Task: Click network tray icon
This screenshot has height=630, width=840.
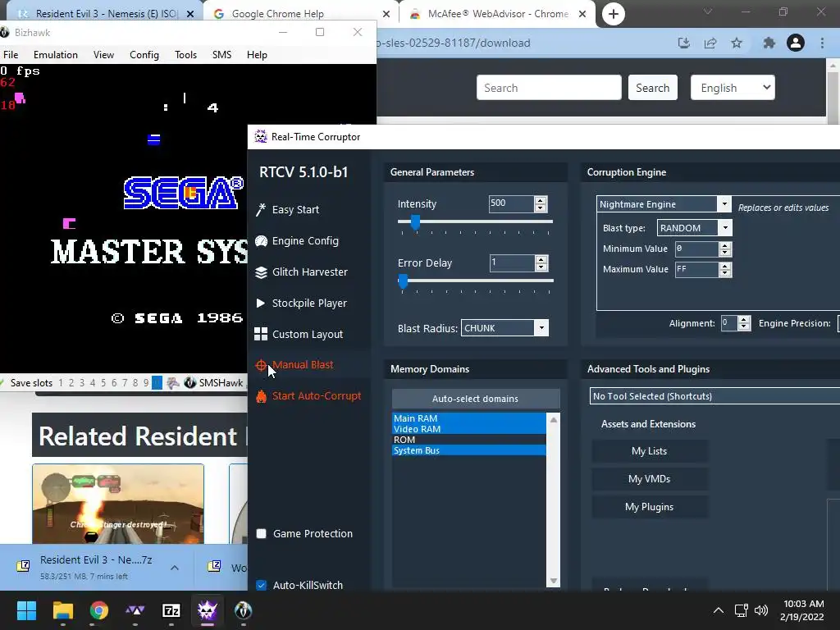Action: pyautogui.click(x=742, y=610)
